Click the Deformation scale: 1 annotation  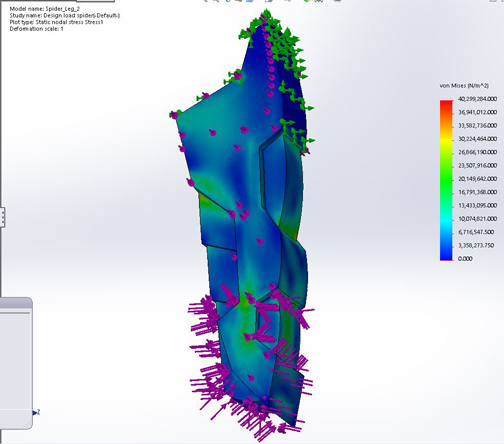coord(36,29)
